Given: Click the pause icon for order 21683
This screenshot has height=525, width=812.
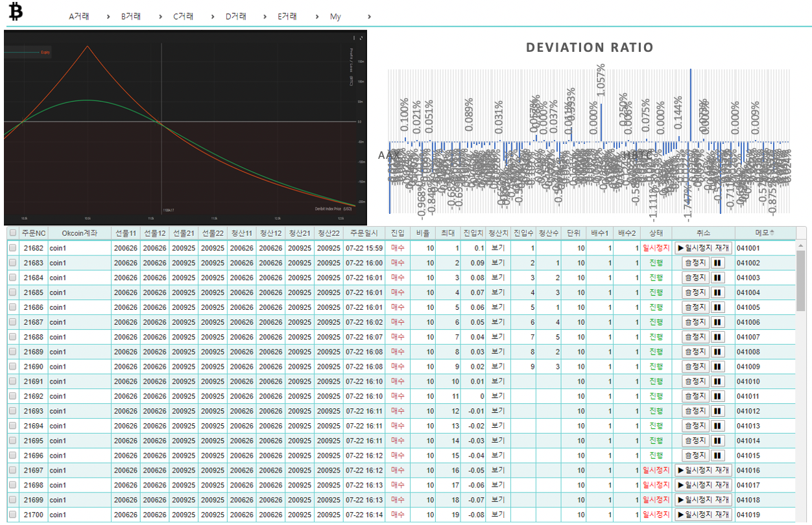Looking at the screenshot, I should [x=717, y=262].
